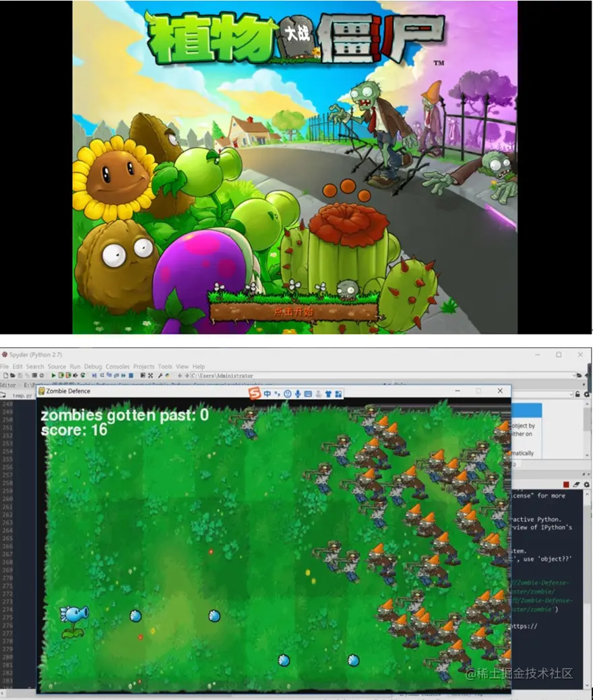The image size is (593, 700).
Task: Click the green Run file icon
Action: pos(53,376)
